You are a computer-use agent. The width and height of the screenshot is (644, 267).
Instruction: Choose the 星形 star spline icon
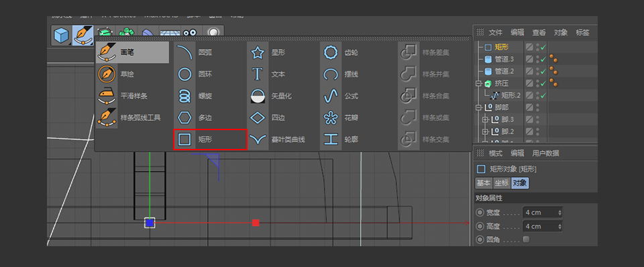pos(258,52)
